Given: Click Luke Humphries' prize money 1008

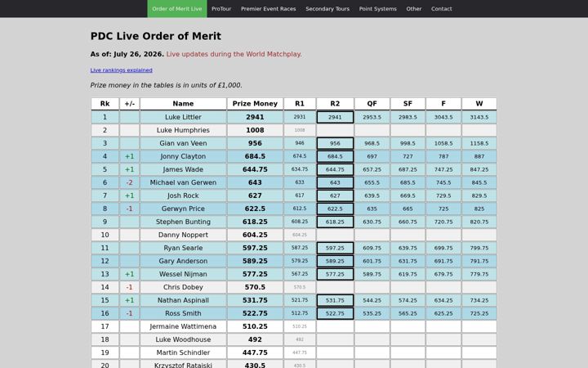Looking at the screenshot, I should [255, 130].
